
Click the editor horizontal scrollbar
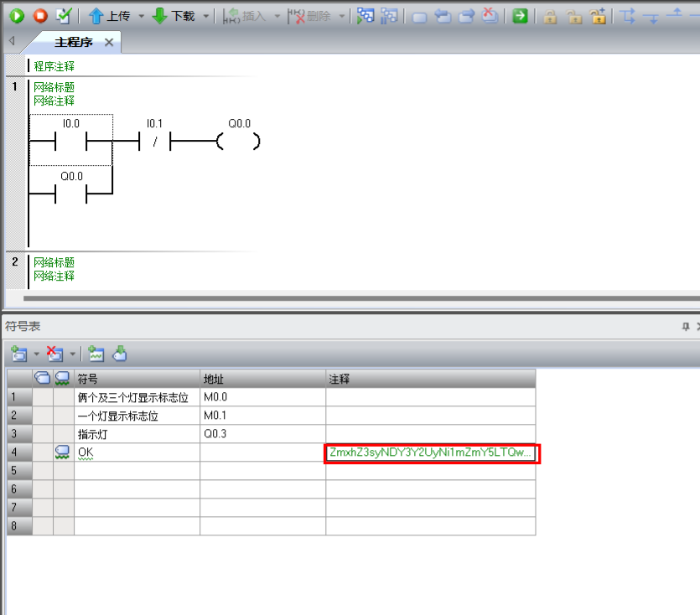tap(361, 298)
